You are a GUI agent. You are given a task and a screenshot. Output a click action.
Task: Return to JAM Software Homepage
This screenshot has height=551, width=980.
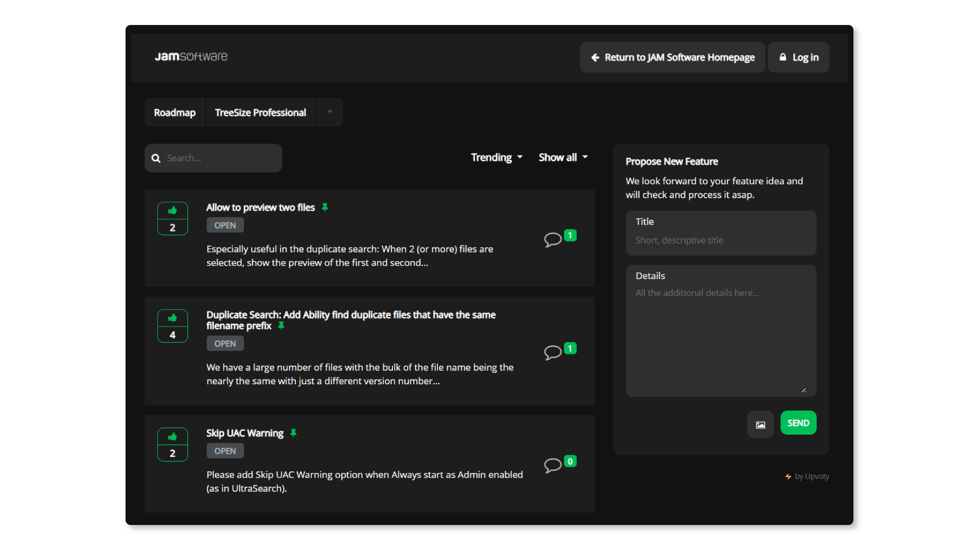click(672, 58)
